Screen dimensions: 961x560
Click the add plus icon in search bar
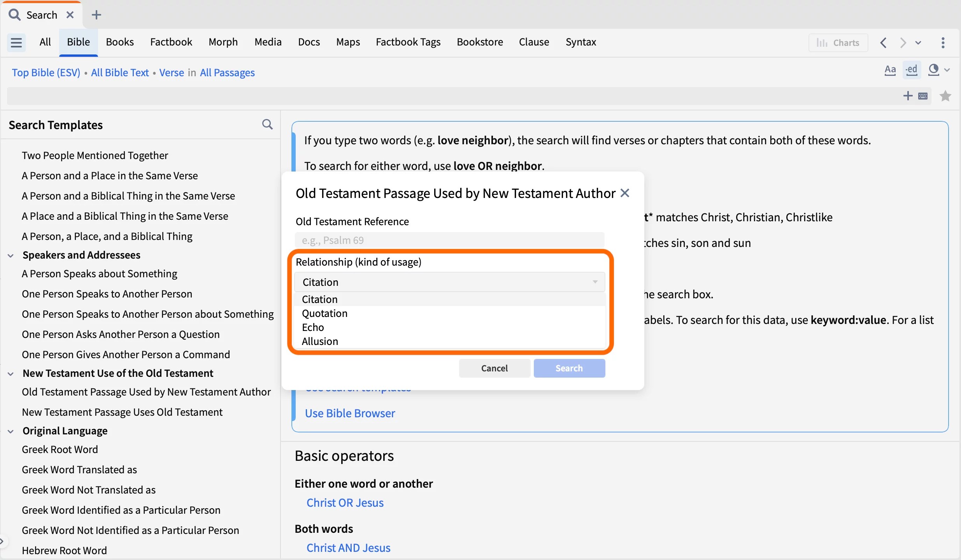click(x=907, y=96)
